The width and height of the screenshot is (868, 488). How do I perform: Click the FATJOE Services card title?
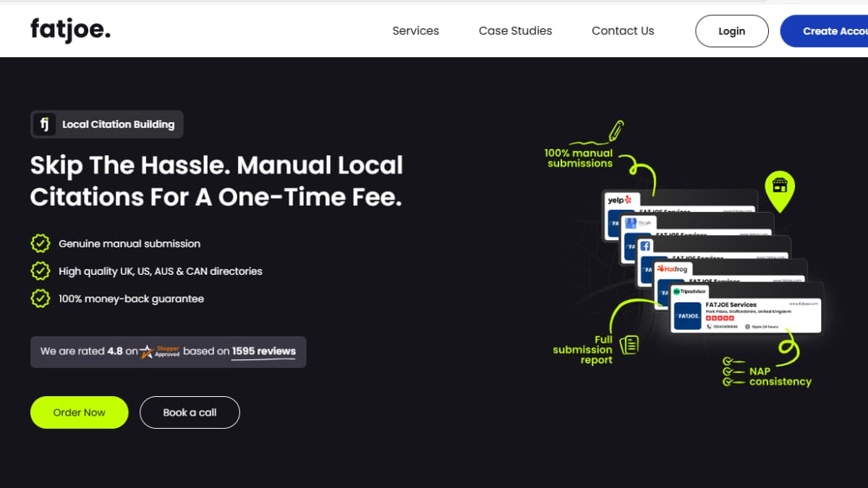click(x=731, y=305)
